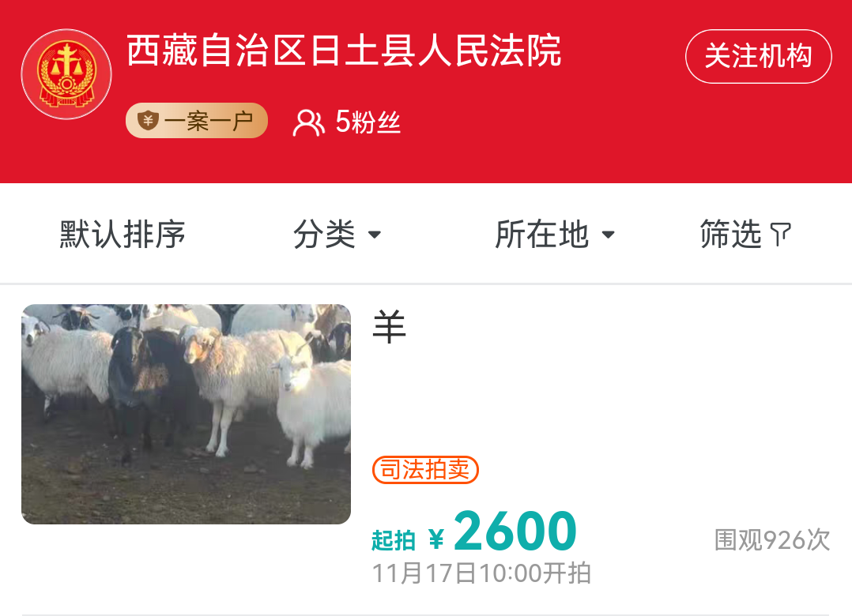Open the 分类 category filter
The height and width of the screenshot is (616, 852).
point(337,235)
